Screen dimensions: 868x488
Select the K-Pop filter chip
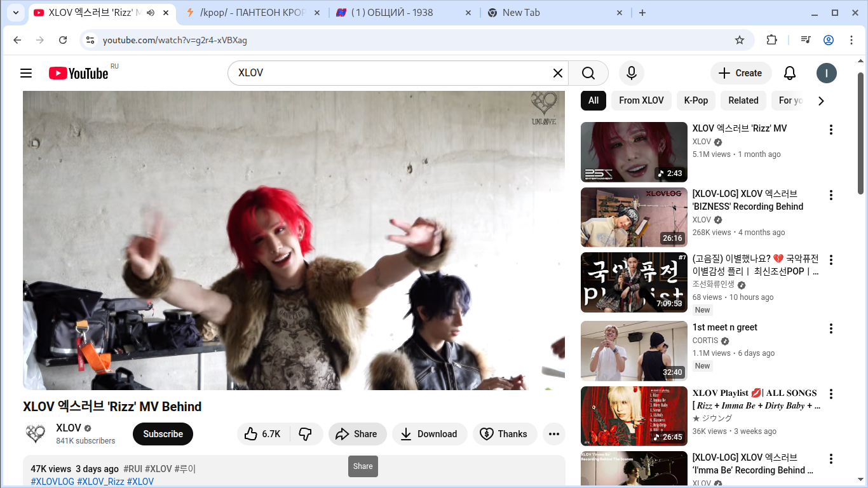click(x=696, y=100)
